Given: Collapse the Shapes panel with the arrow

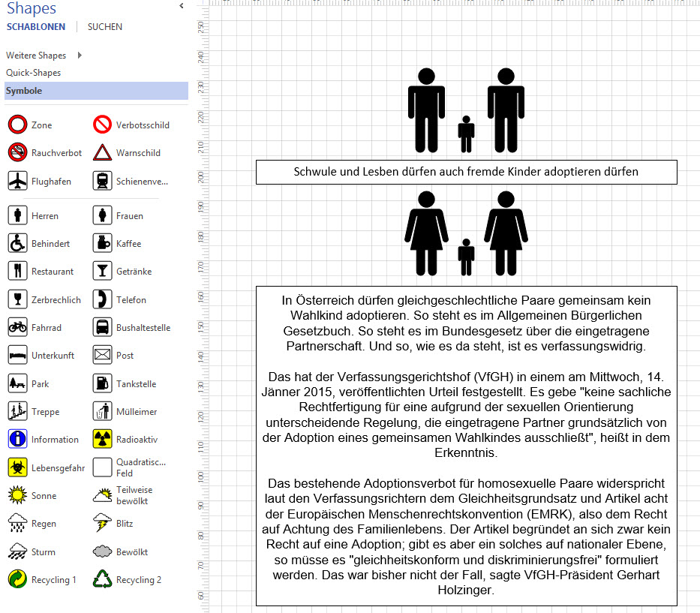Looking at the screenshot, I should pos(182,6).
